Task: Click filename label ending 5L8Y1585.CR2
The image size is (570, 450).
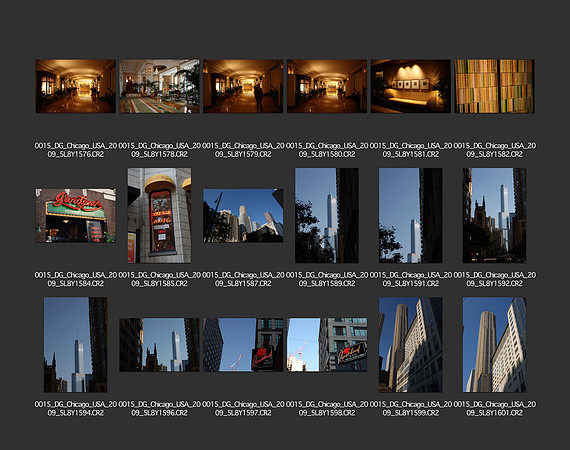Action: (159, 279)
